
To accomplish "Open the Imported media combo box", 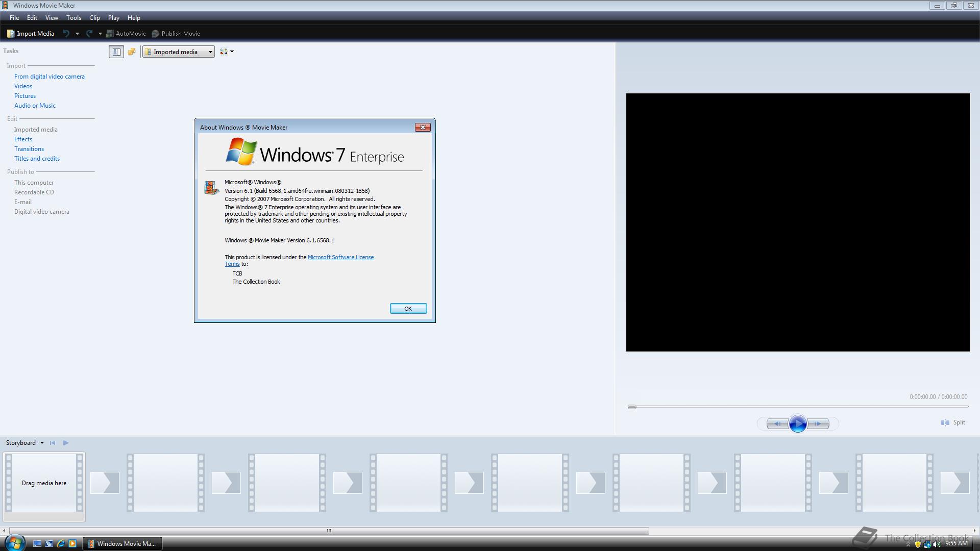I will click(179, 52).
